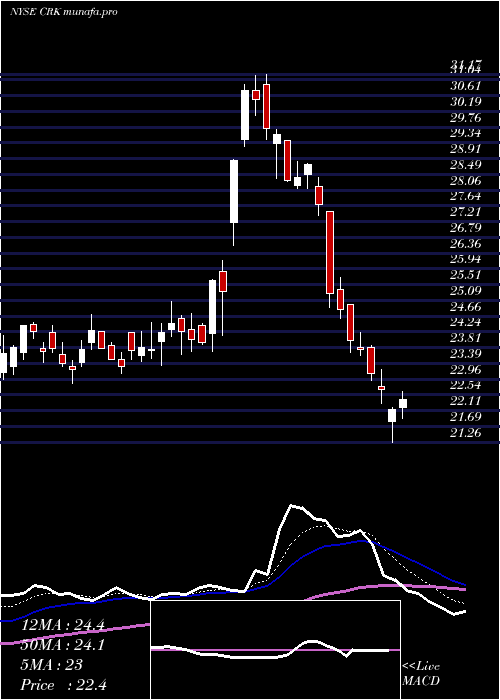Image resolution: width=500 pixels, height=700 pixels.
Task: Click the tall white candle below 28.49
Action: (234, 192)
